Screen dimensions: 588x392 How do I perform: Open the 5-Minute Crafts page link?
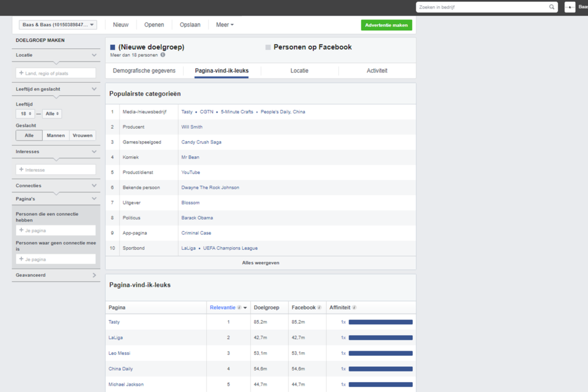237,112
